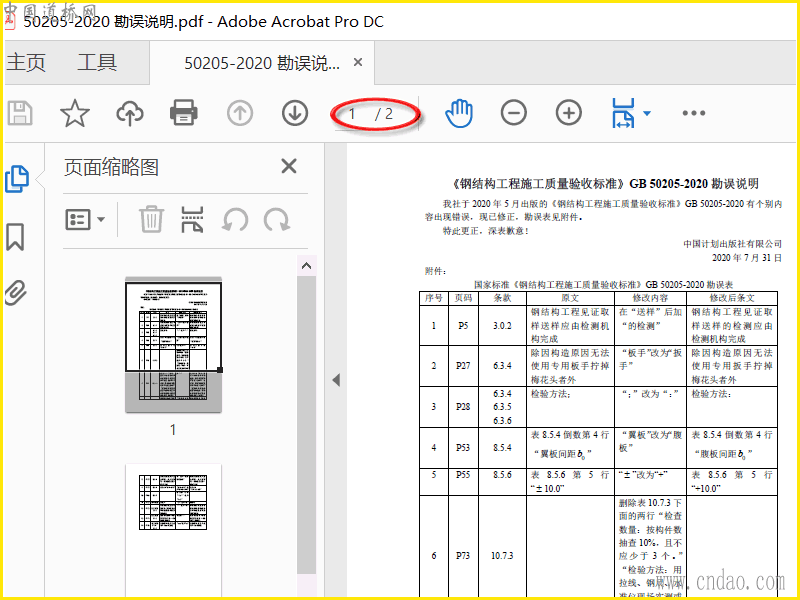800x600 pixels.
Task: Open more tools ellipsis menu
Action: (694, 113)
